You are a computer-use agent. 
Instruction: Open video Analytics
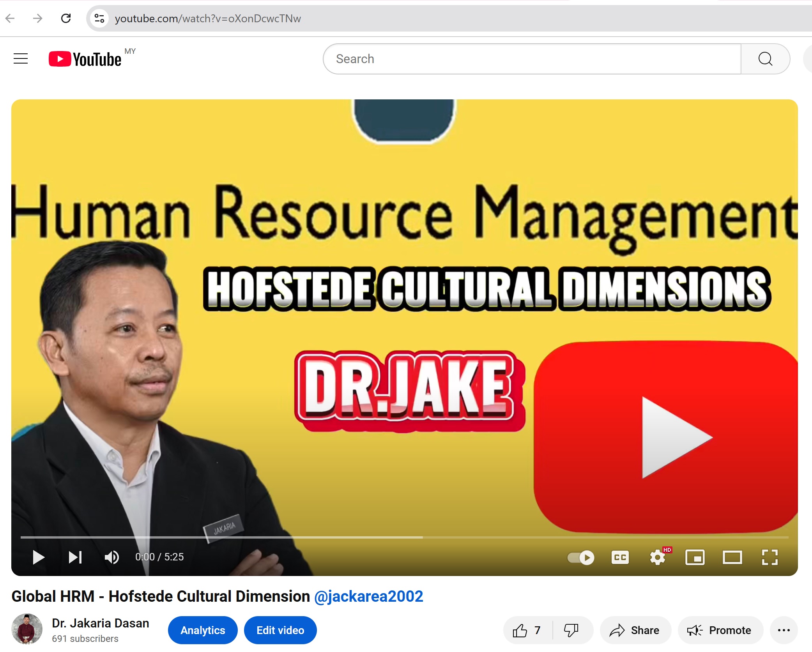[x=203, y=630]
